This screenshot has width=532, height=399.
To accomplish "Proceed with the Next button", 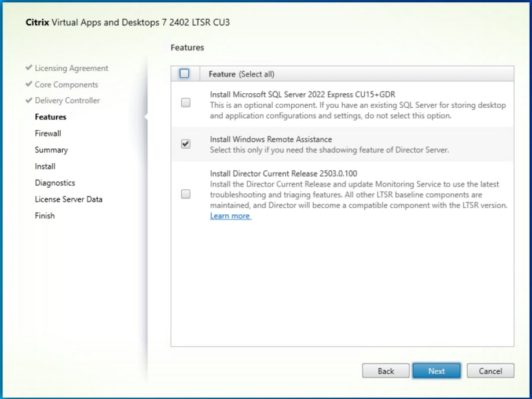I will [x=436, y=371].
